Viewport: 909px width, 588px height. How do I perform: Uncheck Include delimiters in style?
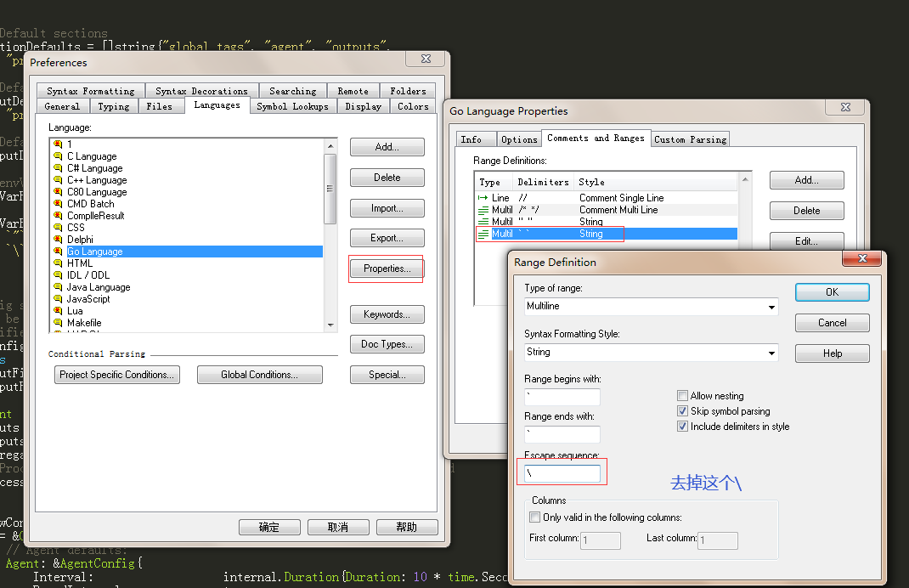click(x=682, y=426)
